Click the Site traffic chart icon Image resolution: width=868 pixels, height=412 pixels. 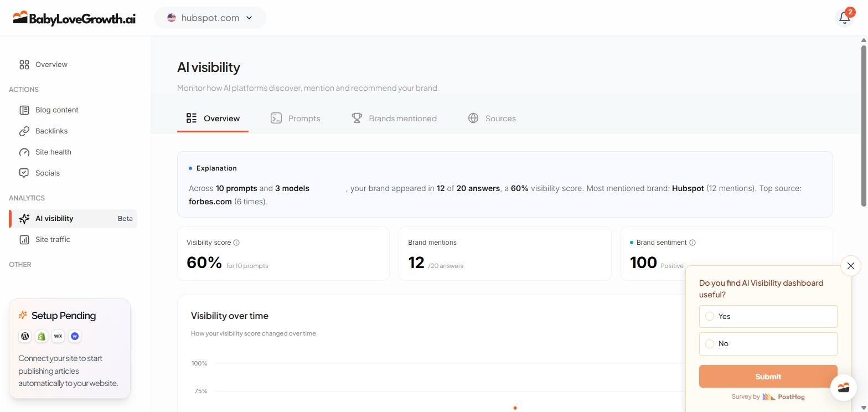pyautogui.click(x=24, y=240)
